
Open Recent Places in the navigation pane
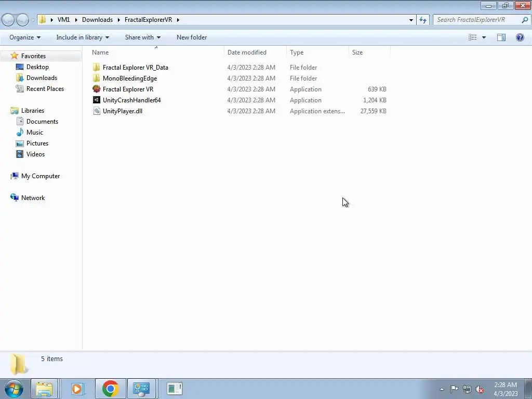point(45,88)
